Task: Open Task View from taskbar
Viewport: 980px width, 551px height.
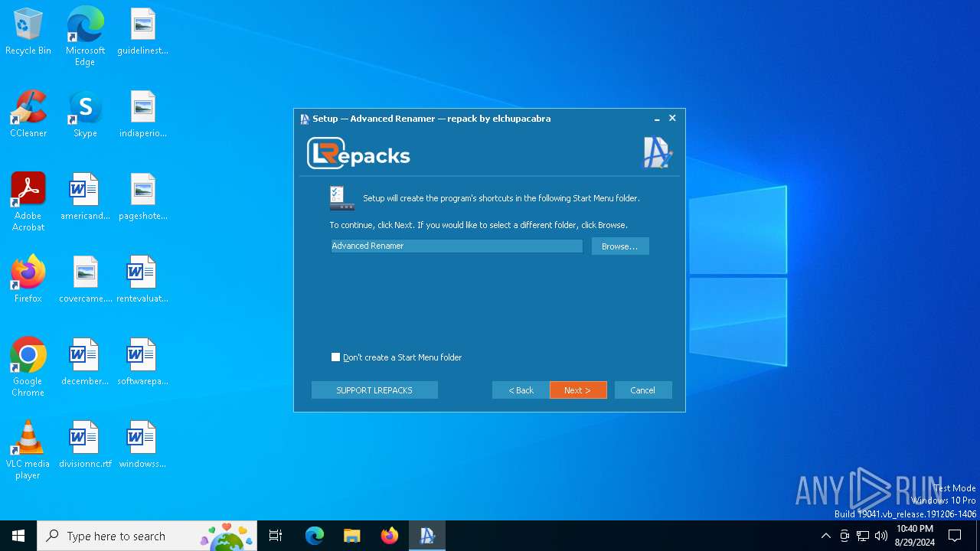Action: point(276,536)
